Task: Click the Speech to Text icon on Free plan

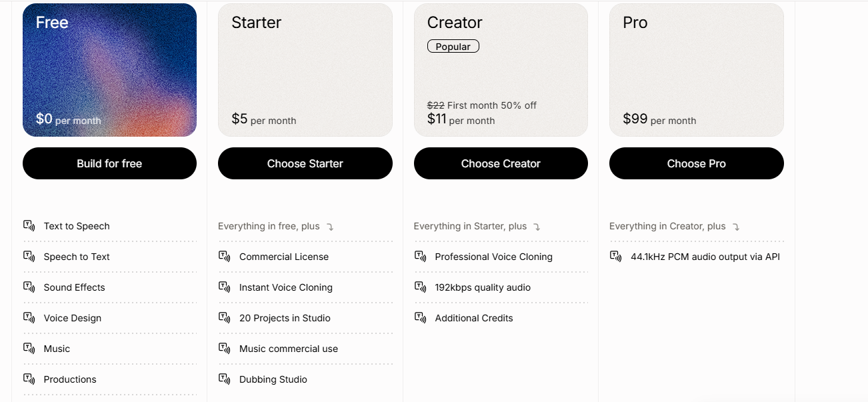Action: click(x=29, y=257)
